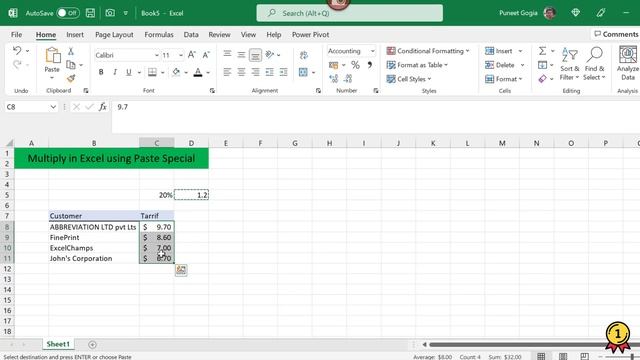Click Top Align icon
The height and width of the screenshot is (360, 640).
coord(227,54)
